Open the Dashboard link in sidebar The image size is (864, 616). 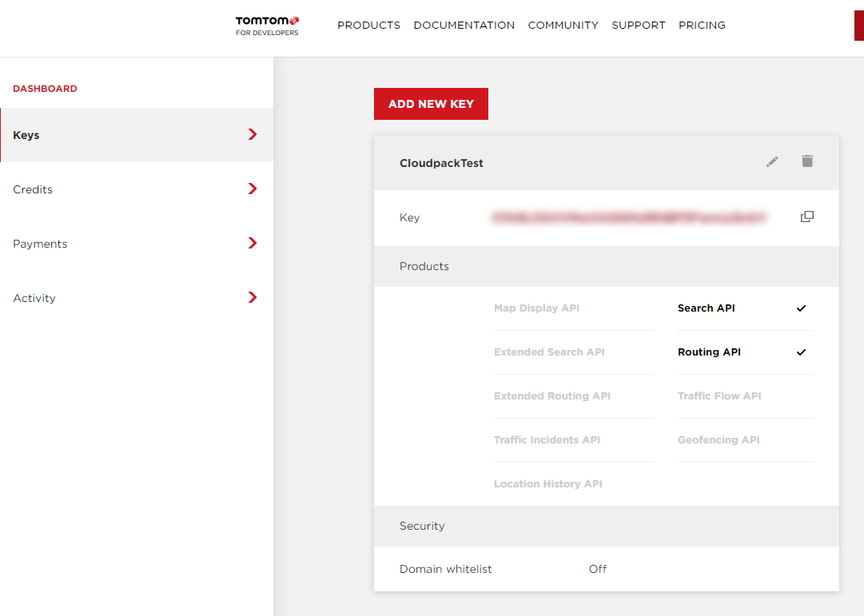(x=45, y=89)
